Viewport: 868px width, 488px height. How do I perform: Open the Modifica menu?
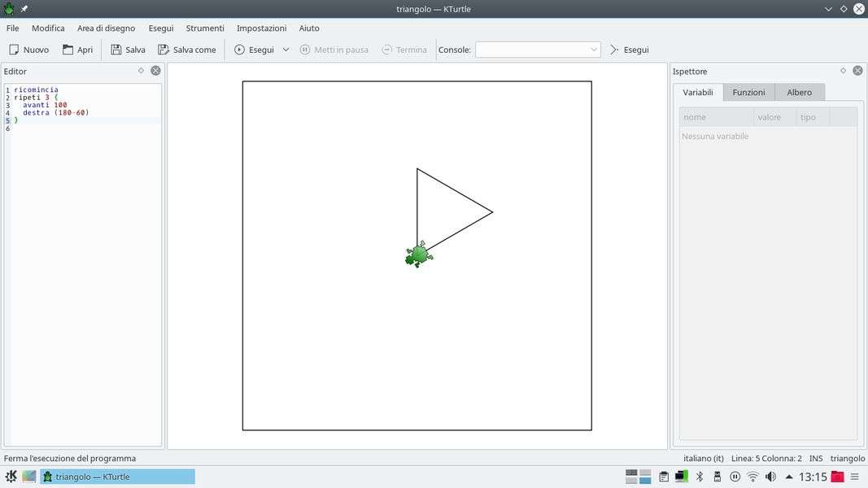click(48, 28)
